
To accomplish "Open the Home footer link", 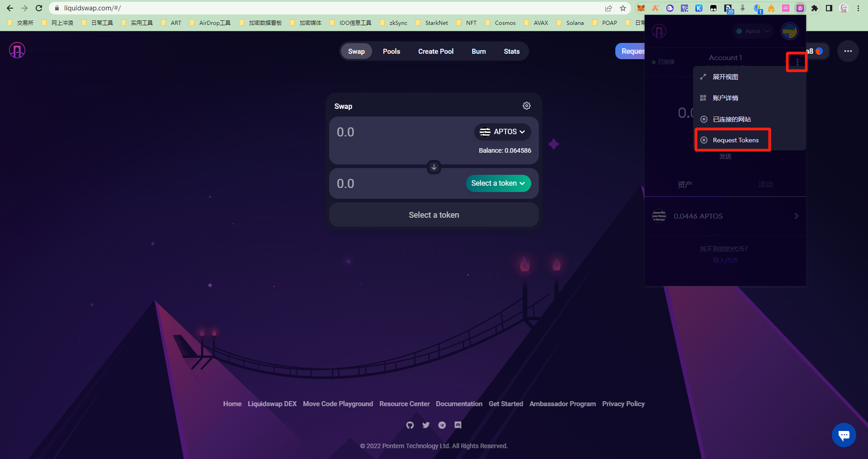I will [232, 404].
